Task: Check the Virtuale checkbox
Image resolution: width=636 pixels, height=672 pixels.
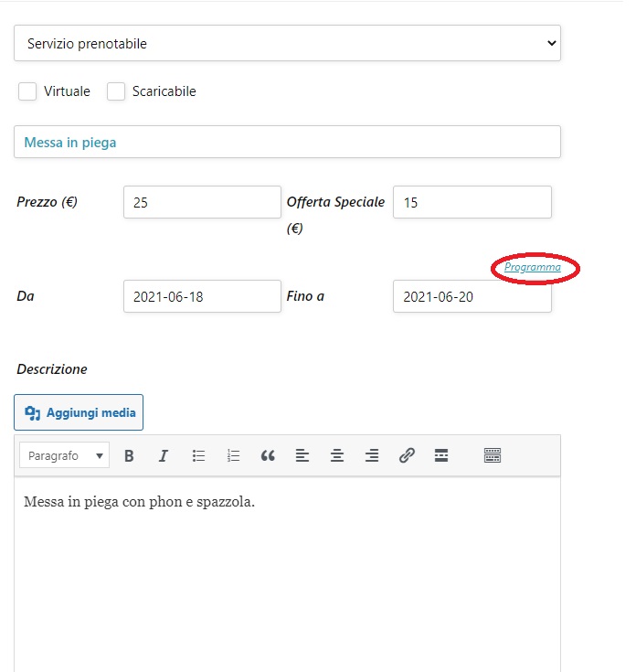Action: pyautogui.click(x=27, y=91)
